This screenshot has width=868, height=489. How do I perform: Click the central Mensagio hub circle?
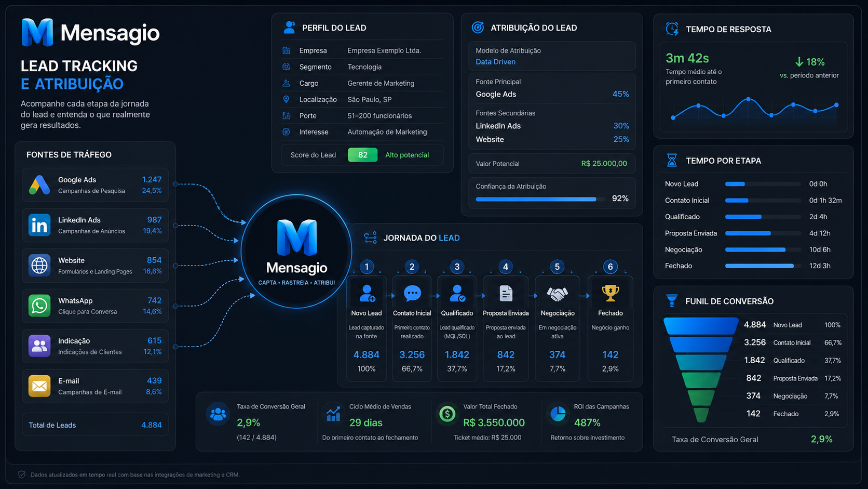pos(296,252)
